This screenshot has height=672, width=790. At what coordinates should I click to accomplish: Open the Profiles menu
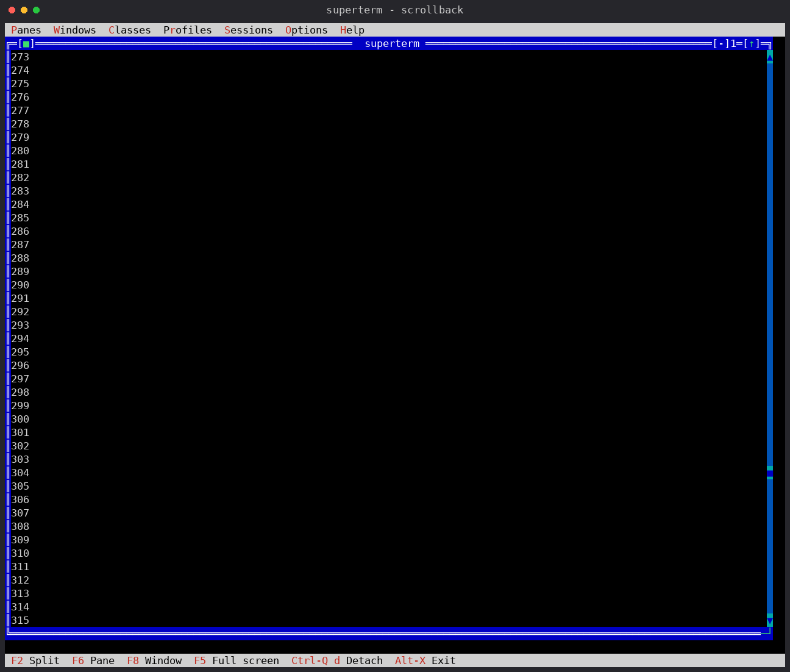pyautogui.click(x=188, y=30)
